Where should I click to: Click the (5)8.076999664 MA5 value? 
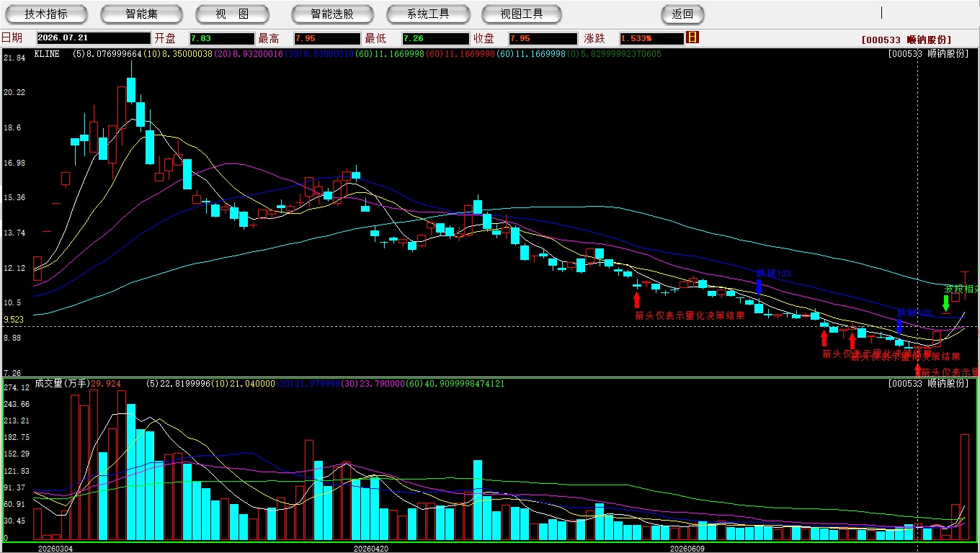pos(107,54)
